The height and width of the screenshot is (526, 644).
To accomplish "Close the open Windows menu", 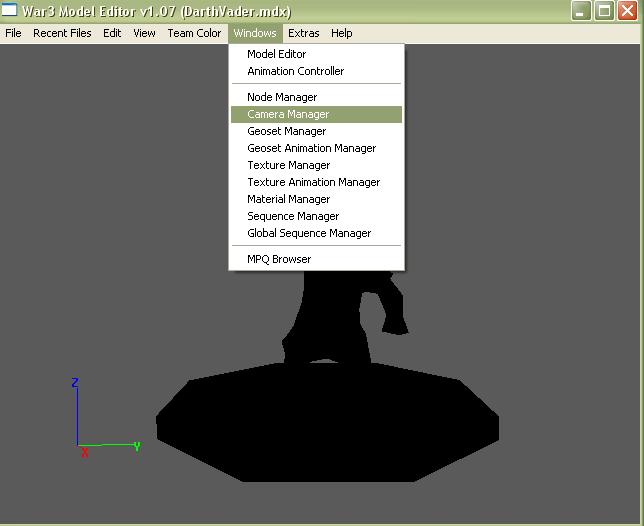I will pyautogui.click(x=255, y=33).
